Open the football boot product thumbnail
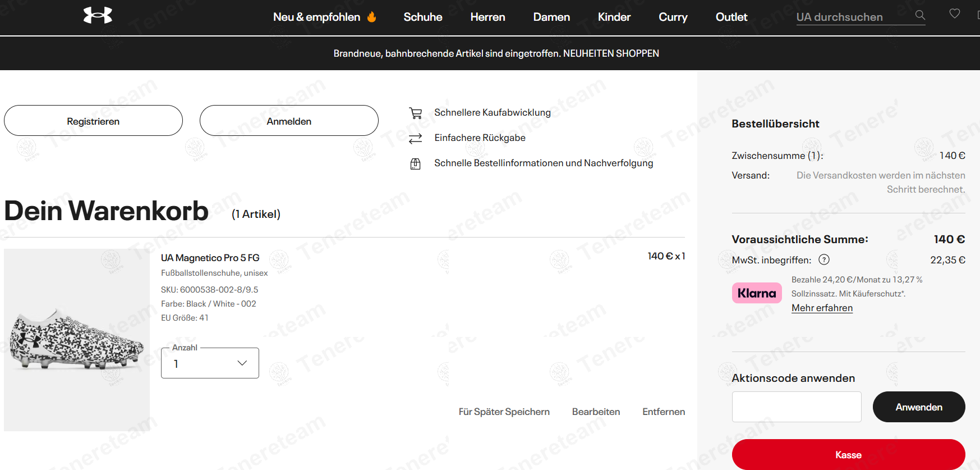This screenshot has height=470, width=980. [77, 340]
